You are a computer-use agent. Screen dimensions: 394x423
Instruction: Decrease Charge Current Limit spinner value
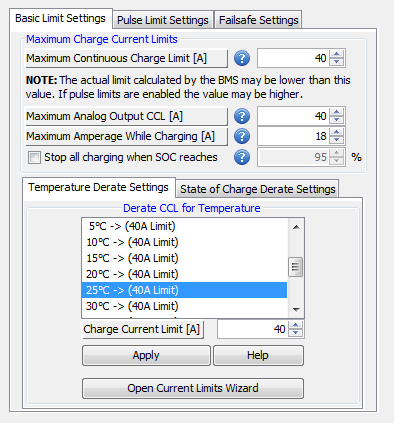point(296,333)
